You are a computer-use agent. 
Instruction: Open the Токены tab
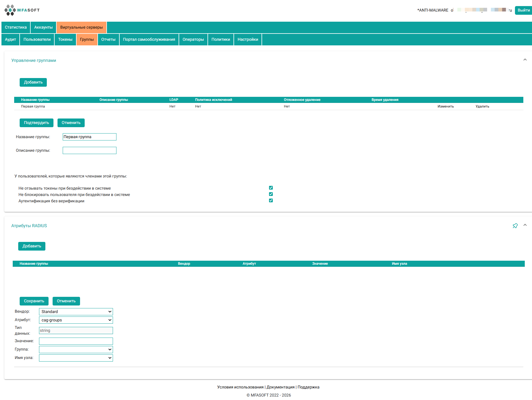pyautogui.click(x=65, y=40)
